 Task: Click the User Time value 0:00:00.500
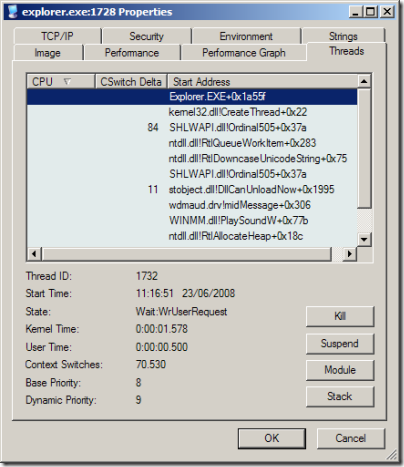coord(162,347)
